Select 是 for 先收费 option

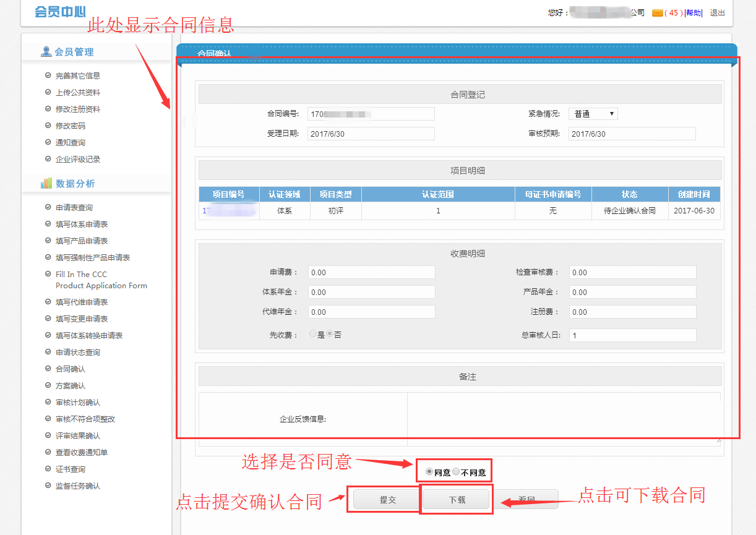pyautogui.click(x=313, y=334)
